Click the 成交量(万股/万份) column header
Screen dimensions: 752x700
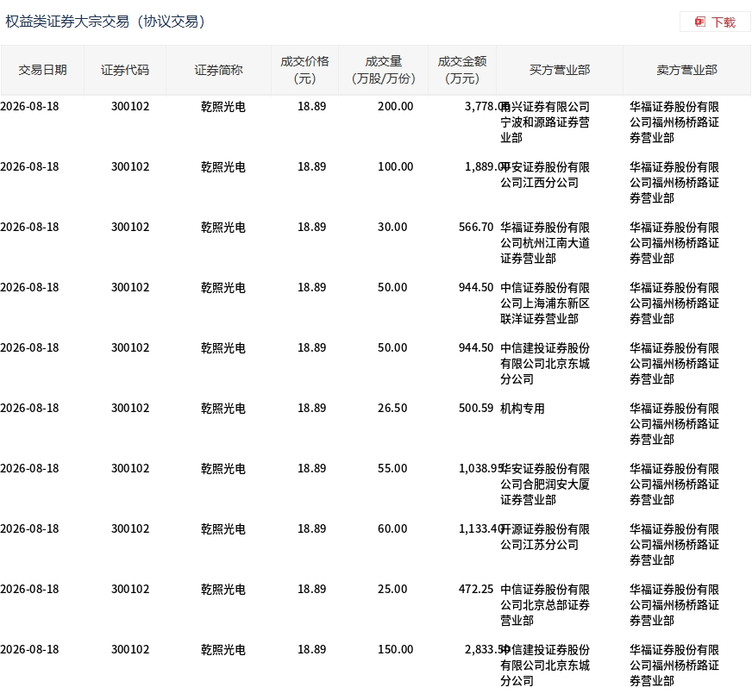(383, 70)
